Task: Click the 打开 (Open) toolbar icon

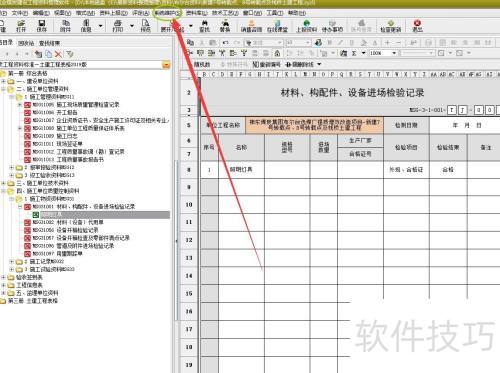Action: (x=21, y=26)
